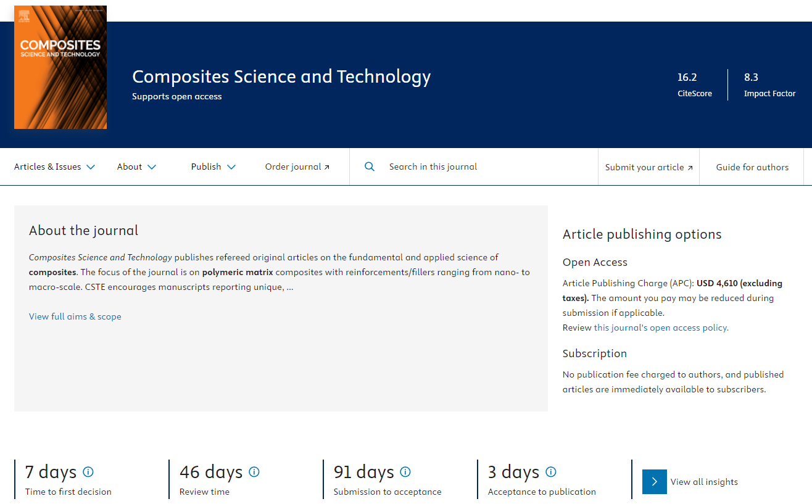Click the Open Access subheading

point(595,262)
